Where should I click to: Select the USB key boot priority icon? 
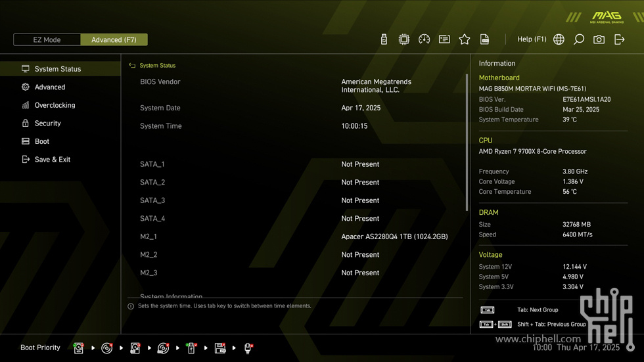191,348
